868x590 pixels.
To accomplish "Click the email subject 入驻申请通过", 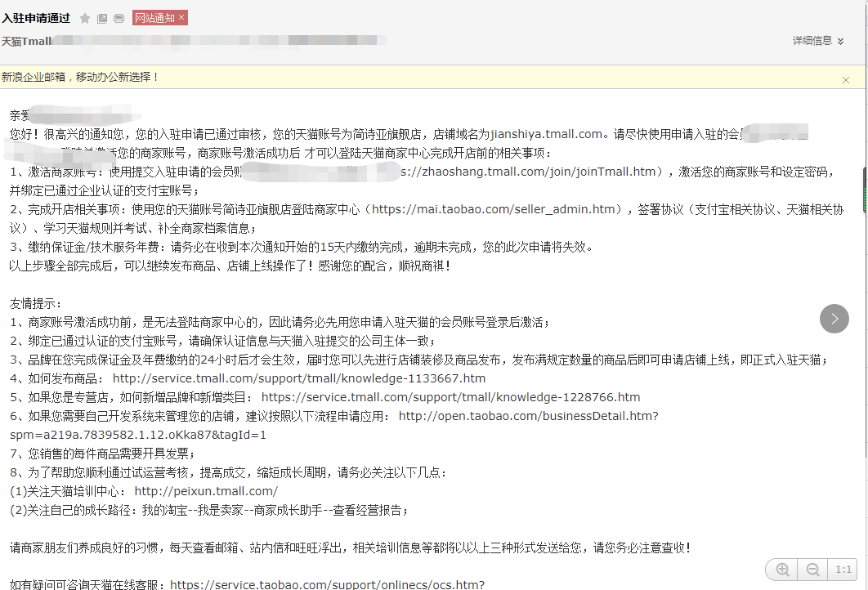I will 36,18.
